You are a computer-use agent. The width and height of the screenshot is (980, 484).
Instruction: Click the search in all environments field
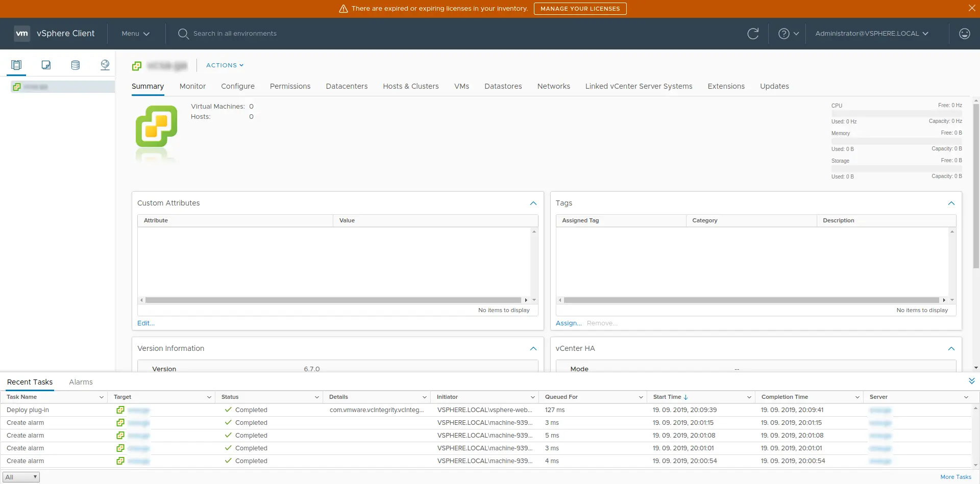click(x=235, y=34)
